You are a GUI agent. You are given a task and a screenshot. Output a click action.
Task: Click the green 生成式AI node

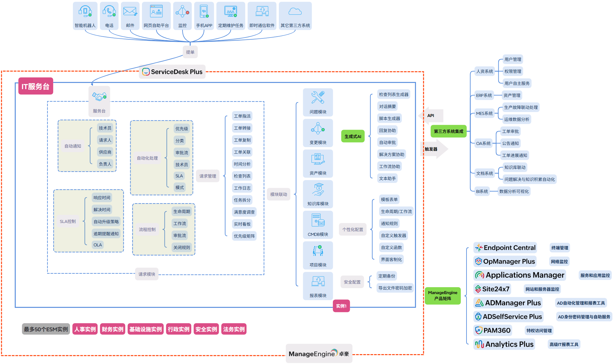pyautogui.click(x=353, y=136)
